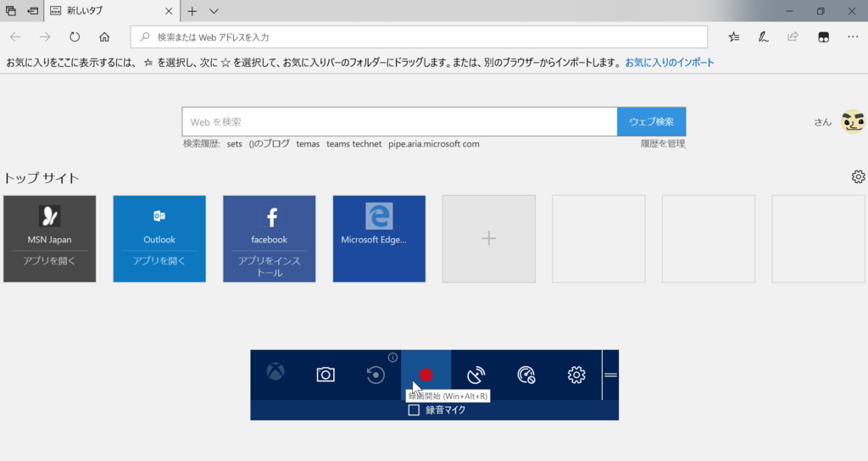
Task: Open the Xbox app from Game Bar
Action: [275, 372]
